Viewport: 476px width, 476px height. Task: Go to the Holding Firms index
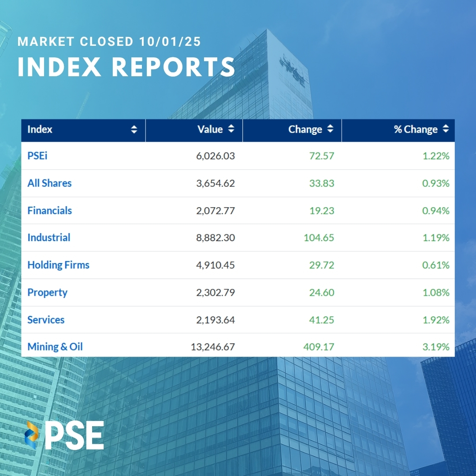pyautogui.click(x=58, y=265)
